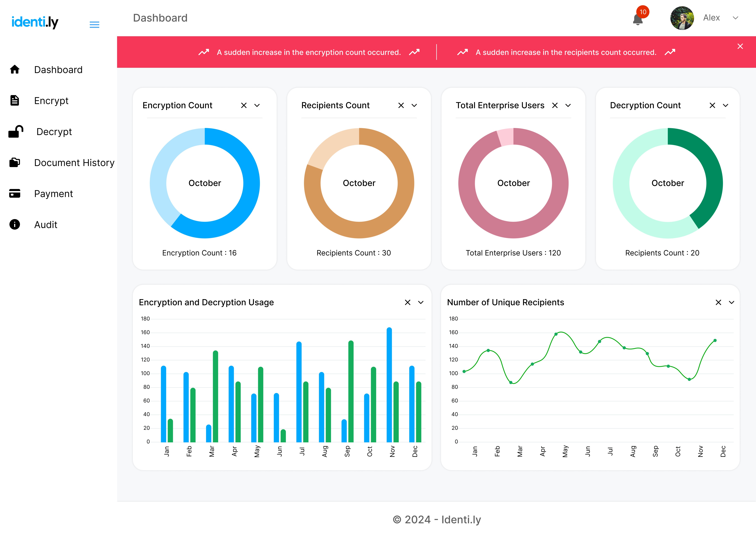The height and width of the screenshot is (538, 756).
Task: Expand Encryption and Decryption Usage chevron
Action: (421, 302)
